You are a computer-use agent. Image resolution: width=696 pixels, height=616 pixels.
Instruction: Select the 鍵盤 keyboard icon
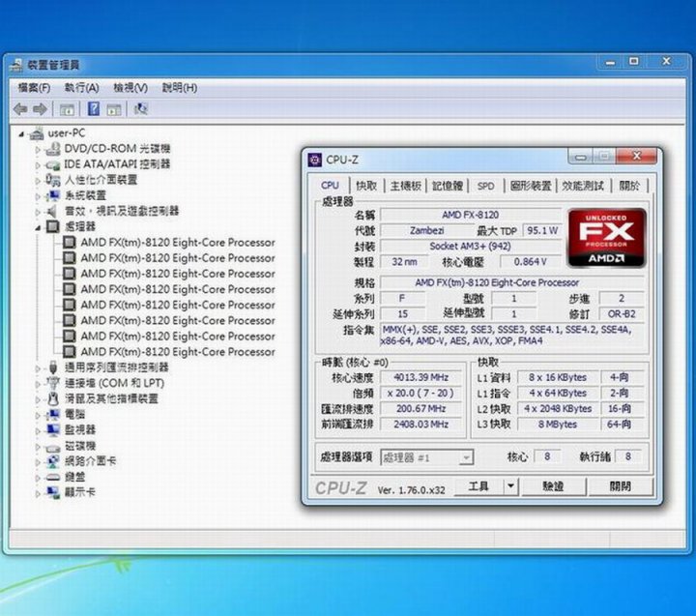pos(53,478)
